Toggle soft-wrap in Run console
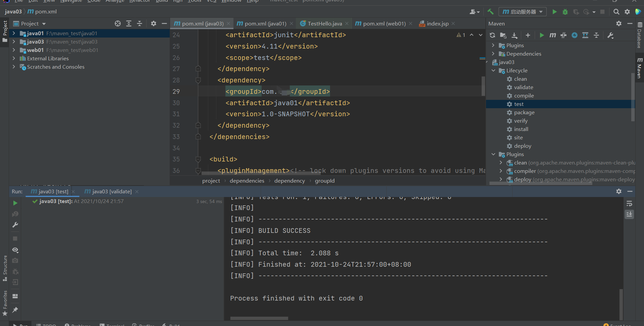This screenshot has height=326, width=644. tap(629, 204)
